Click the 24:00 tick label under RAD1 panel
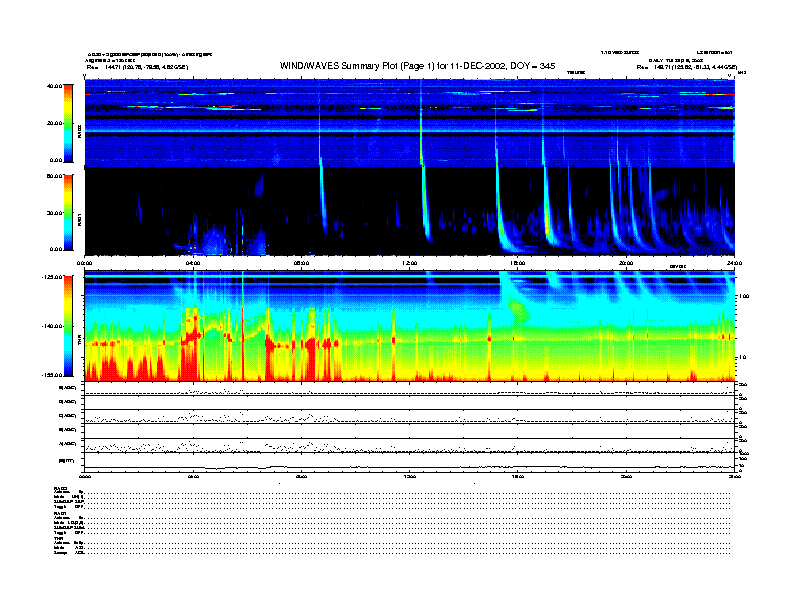 point(734,263)
